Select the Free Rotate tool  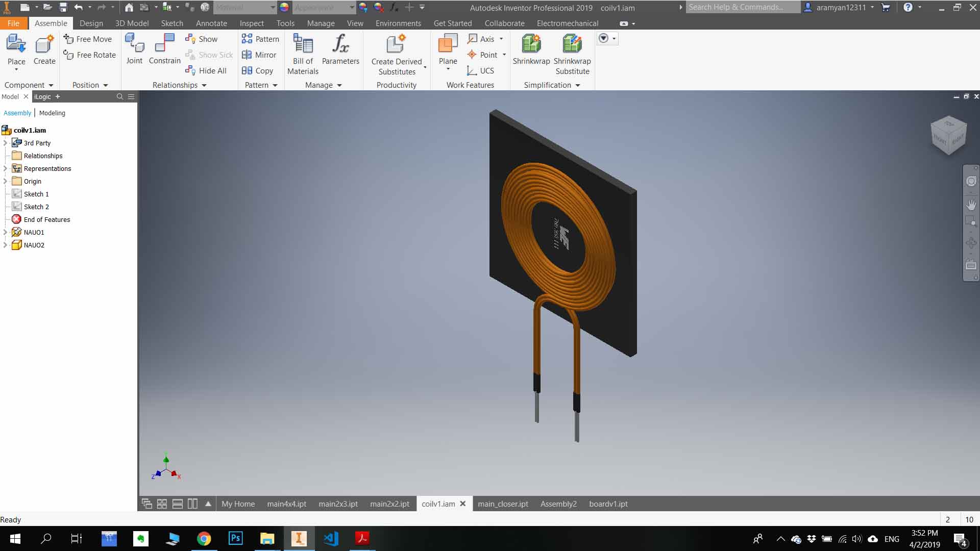pyautogui.click(x=89, y=55)
